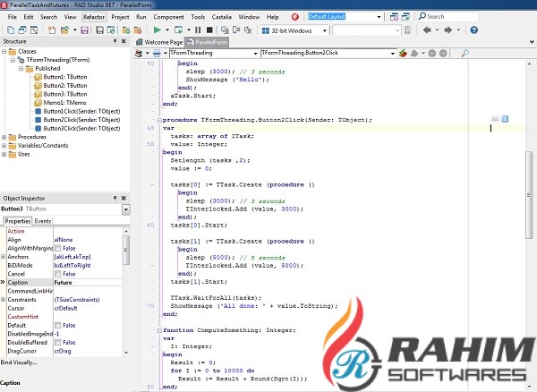This screenshot has height=392, width=537.
Task: Open the Castalia menu
Action: (x=222, y=17)
